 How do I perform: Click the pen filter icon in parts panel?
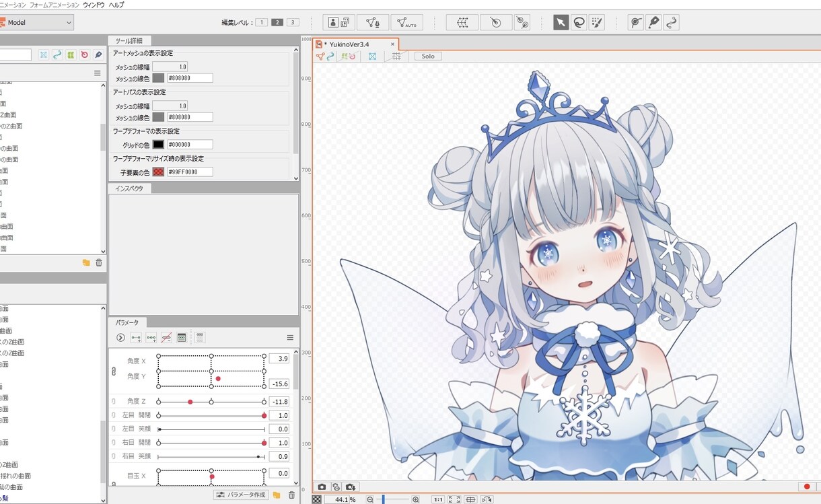98,55
